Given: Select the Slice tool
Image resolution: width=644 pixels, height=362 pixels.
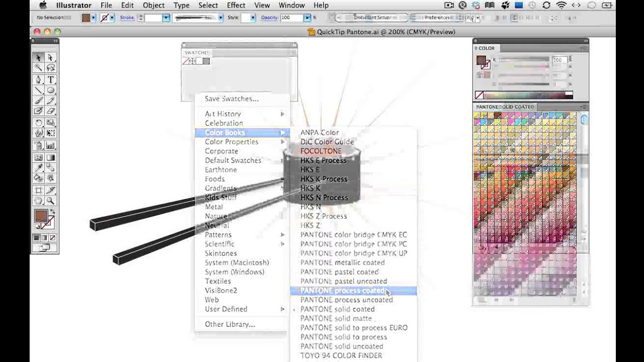Looking at the screenshot, I should pyautogui.click(x=50, y=190).
